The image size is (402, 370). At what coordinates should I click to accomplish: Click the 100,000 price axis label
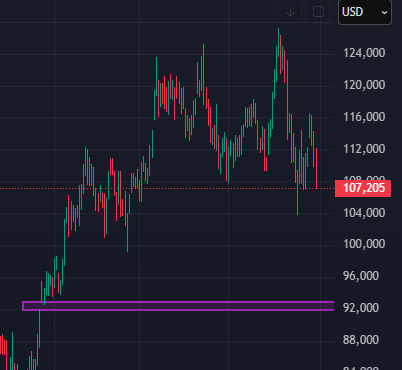(364, 244)
